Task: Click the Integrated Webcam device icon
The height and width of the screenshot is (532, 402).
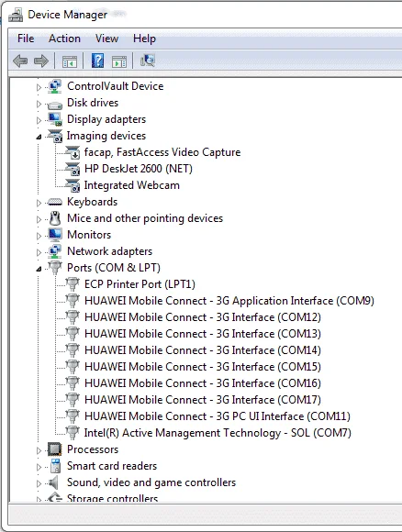Action: pyautogui.click(x=73, y=185)
